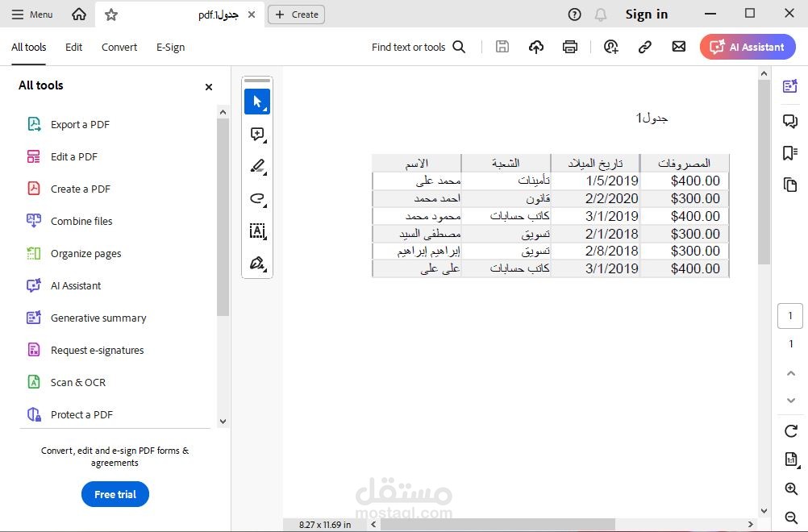Start the Free trial

click(115, 494)
